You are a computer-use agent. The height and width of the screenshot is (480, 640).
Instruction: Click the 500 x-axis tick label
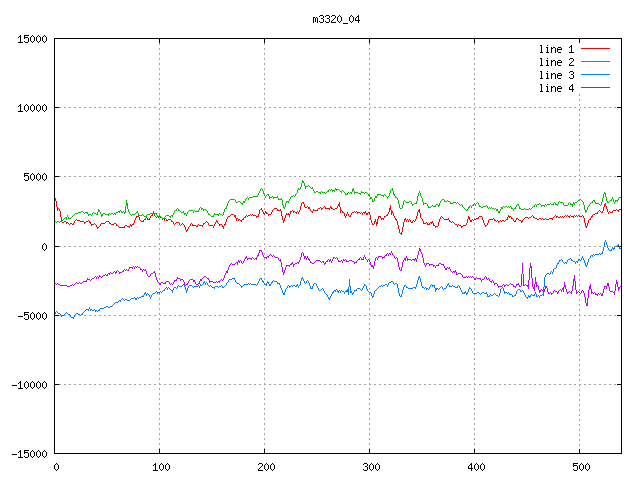pyautogui.click(x=580, y=467)
